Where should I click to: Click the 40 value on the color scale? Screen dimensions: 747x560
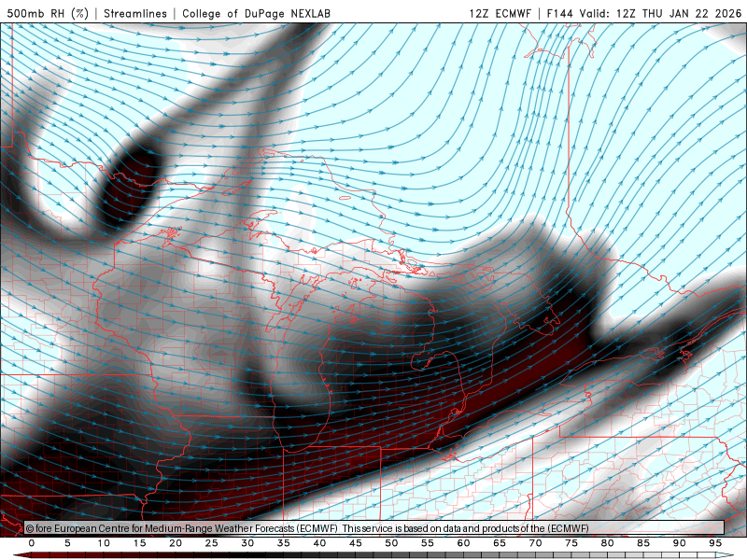click(x=319, y=543)
